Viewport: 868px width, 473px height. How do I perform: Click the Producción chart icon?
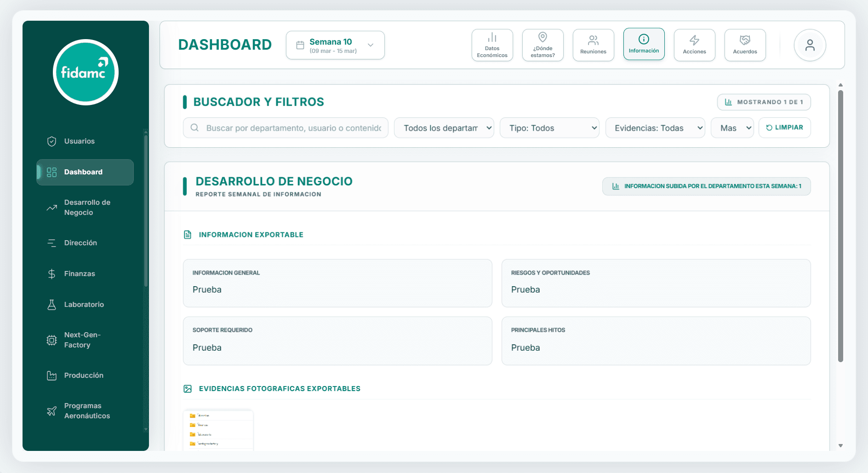pos(52,375)
